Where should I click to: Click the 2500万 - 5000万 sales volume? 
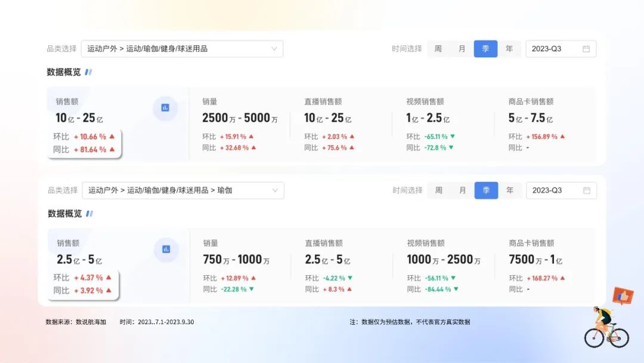pos(240,118)
